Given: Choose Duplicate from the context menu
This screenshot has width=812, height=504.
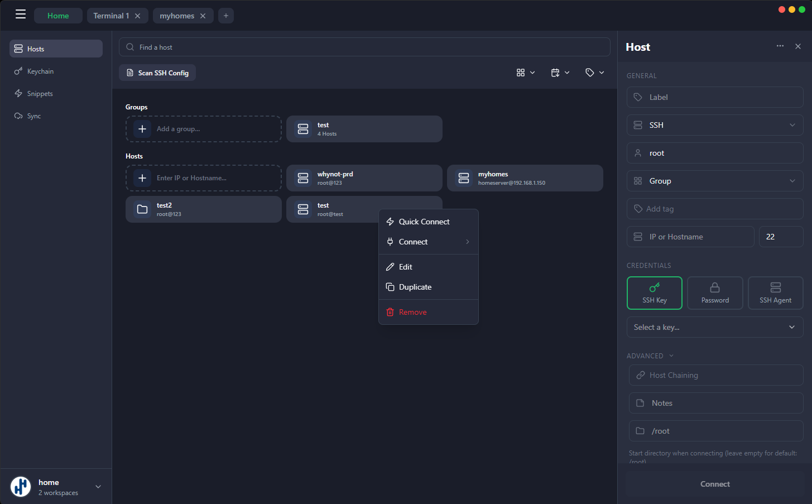Looking at the screenshot, I should 415,286.
